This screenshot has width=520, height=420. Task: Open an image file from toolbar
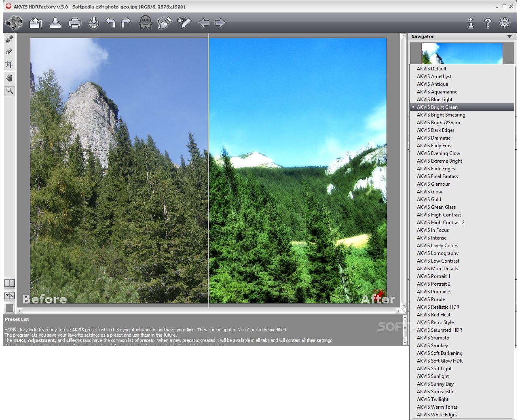36,23
